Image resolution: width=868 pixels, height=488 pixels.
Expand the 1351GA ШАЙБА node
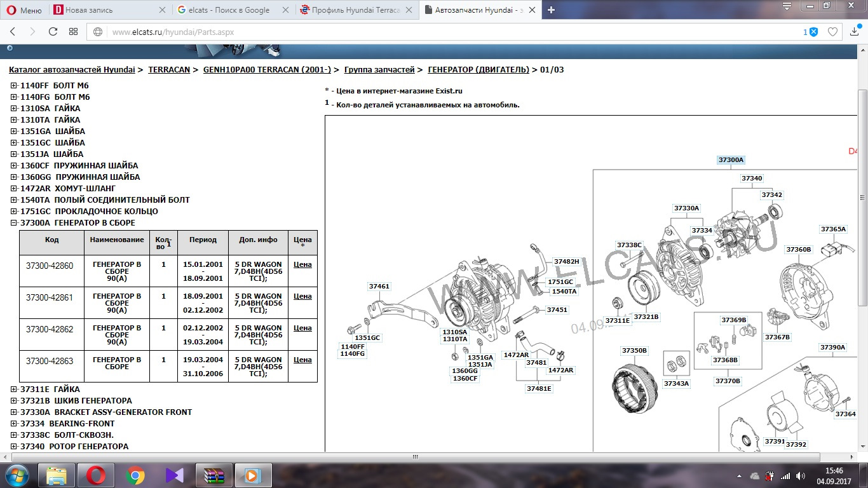click(x=14, y=132)
